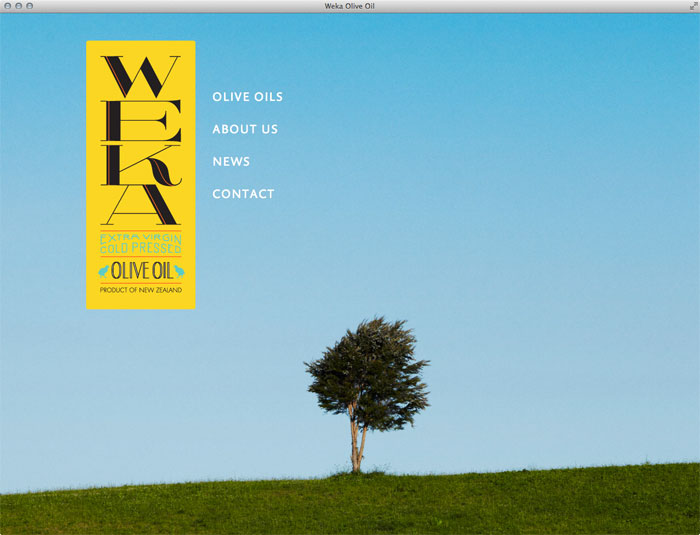Click the right blue weka bird icon
The height and width of the screenshot is (535, 700).
[x=179, y=270]
